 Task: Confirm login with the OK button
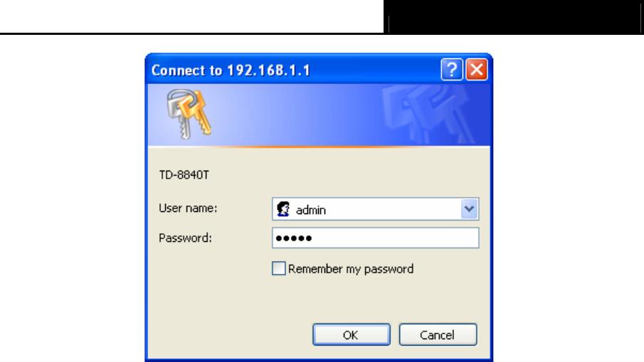[351, 334]
